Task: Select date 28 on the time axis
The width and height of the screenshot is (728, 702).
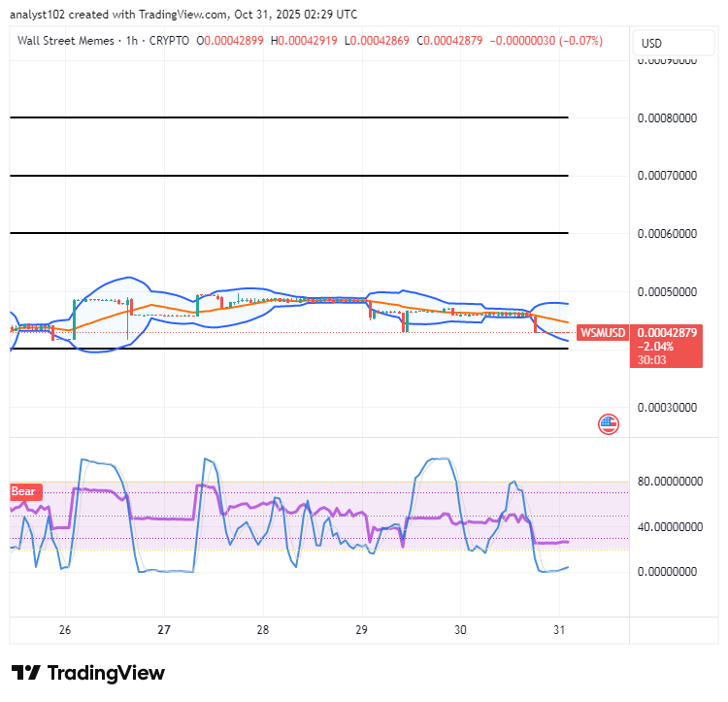Action: point(263,630)
